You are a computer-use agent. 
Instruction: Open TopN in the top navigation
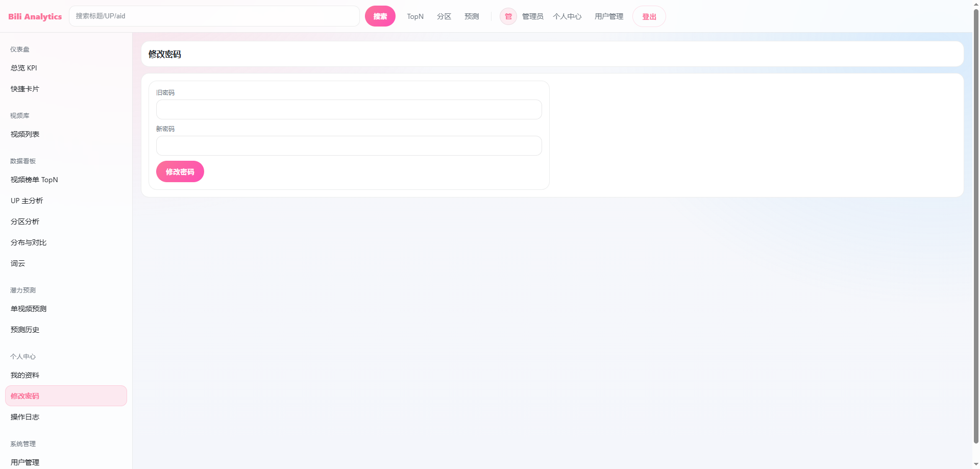point(415,16)
